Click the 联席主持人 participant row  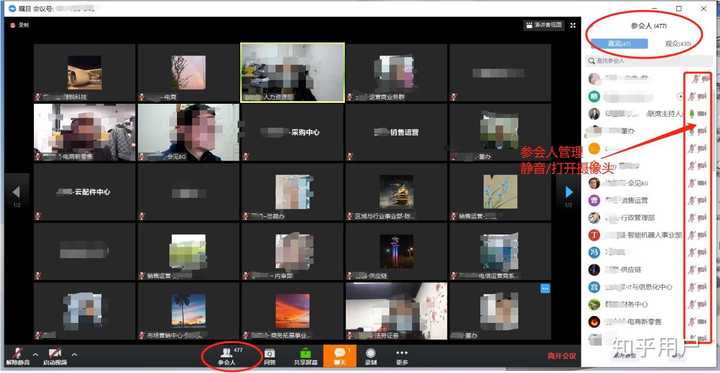pos(649,113)
